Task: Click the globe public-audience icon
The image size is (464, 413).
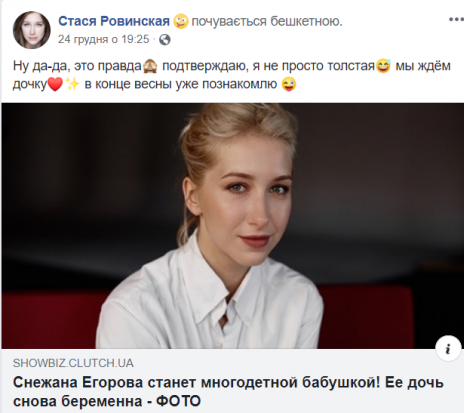Action: pyautogui.click(x=165, y=40)
